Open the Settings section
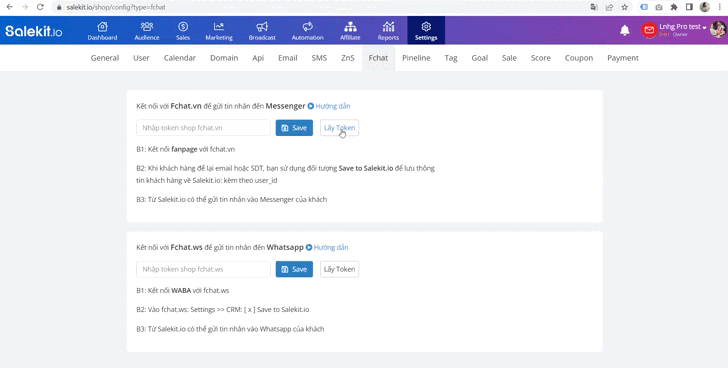Viewport: 728px width, 368px height. (426, 31)
